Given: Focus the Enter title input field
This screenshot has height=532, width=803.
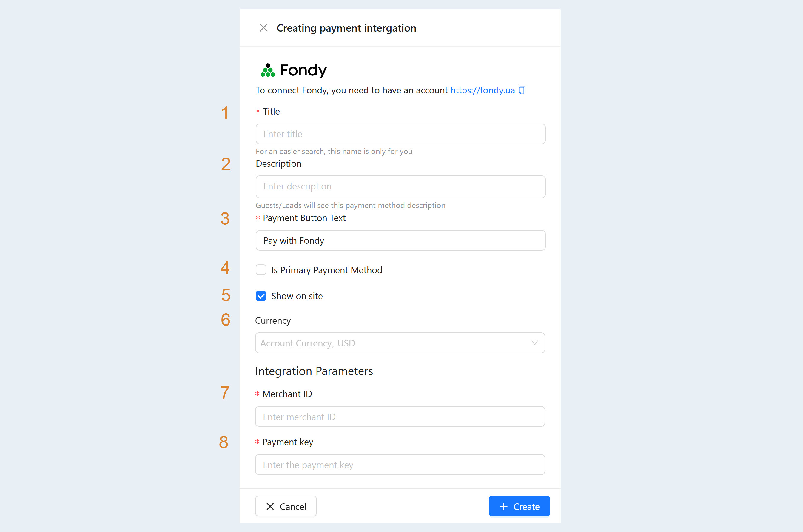Looking at the screenshot, I should pos(400,134).
